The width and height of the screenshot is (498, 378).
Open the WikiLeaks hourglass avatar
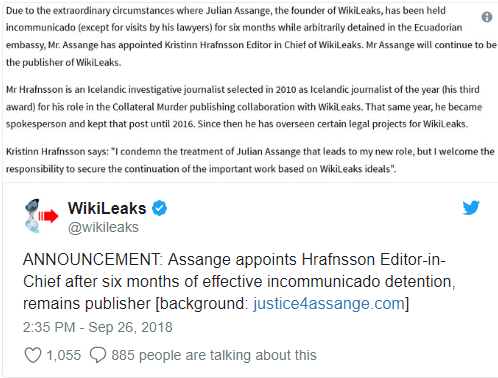(x=41, y=216)
